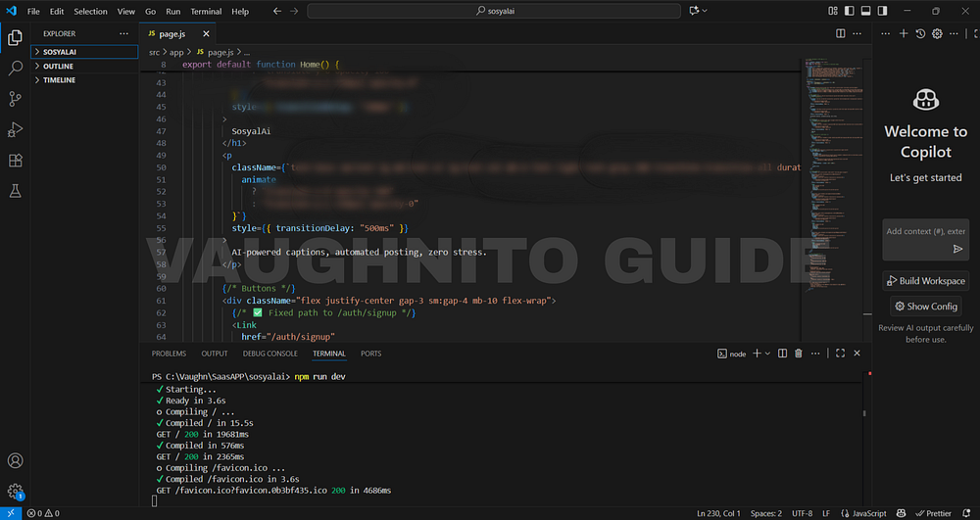Viewport: 980px width, 520px height.
Task: Open the Customize Layout icon
Action: click(832, 11)
